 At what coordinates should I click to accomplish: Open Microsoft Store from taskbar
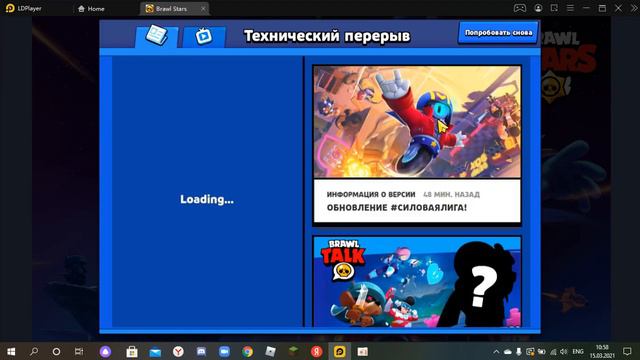pyautogui.click(x=132, y=351)
